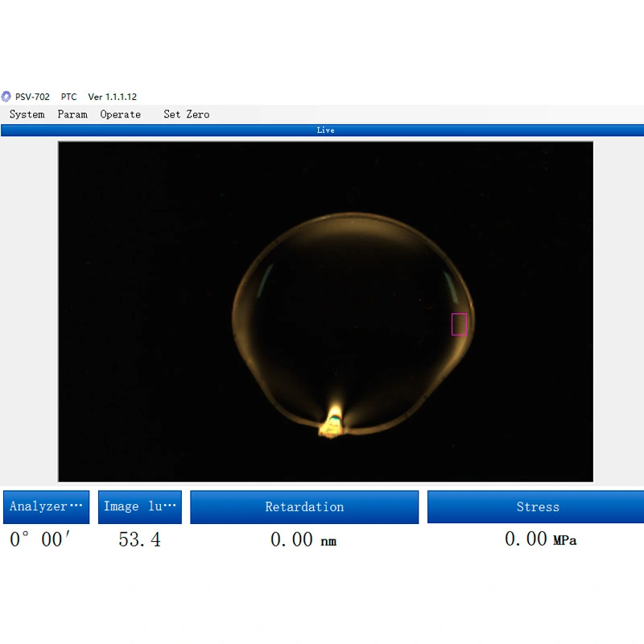Click the Ver 1.1.1.12 version label
Screen dimensions: 644x644
click(x=112, y=97)
